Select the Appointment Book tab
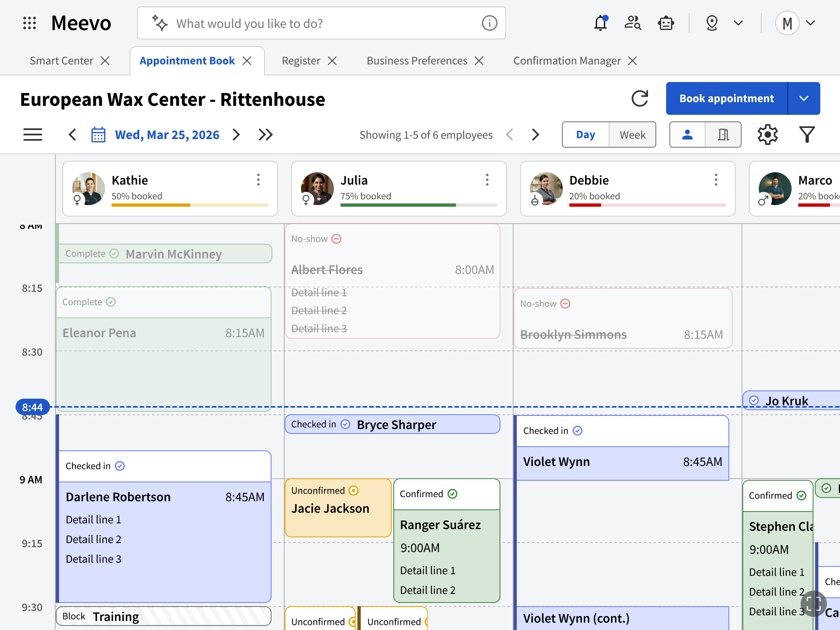Viewport: 840px width, 630px height. coord(187,61)
